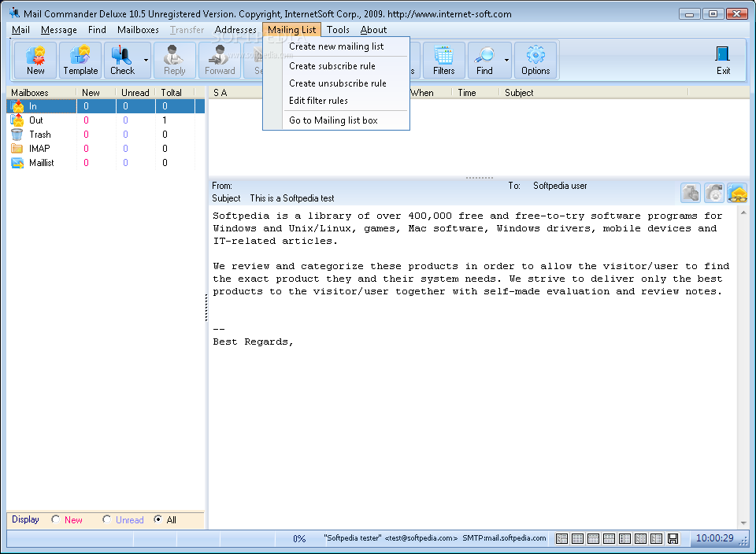Select the IMAP folder icon
Image resolution: width=756 pixels, height=554 pixels.
[x=17, y=149]
